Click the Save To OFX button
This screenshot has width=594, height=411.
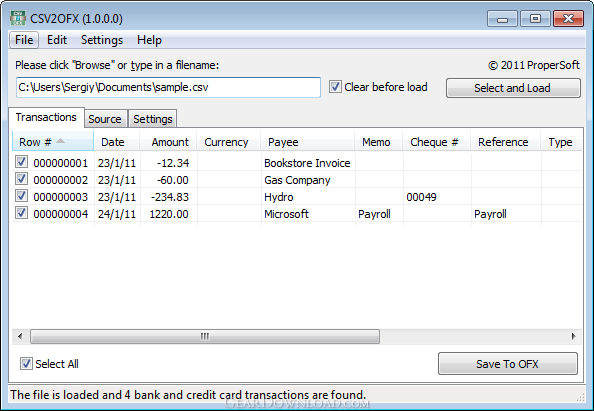point(508,364)
